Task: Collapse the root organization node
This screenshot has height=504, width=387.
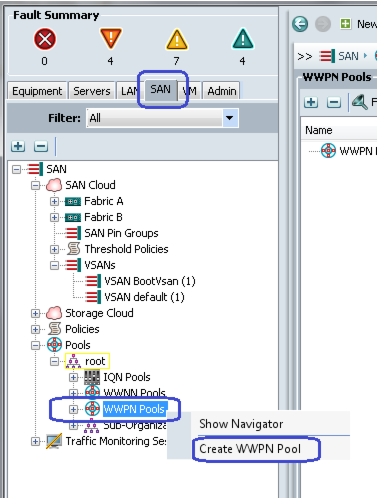Action: (x=54, y=361)
